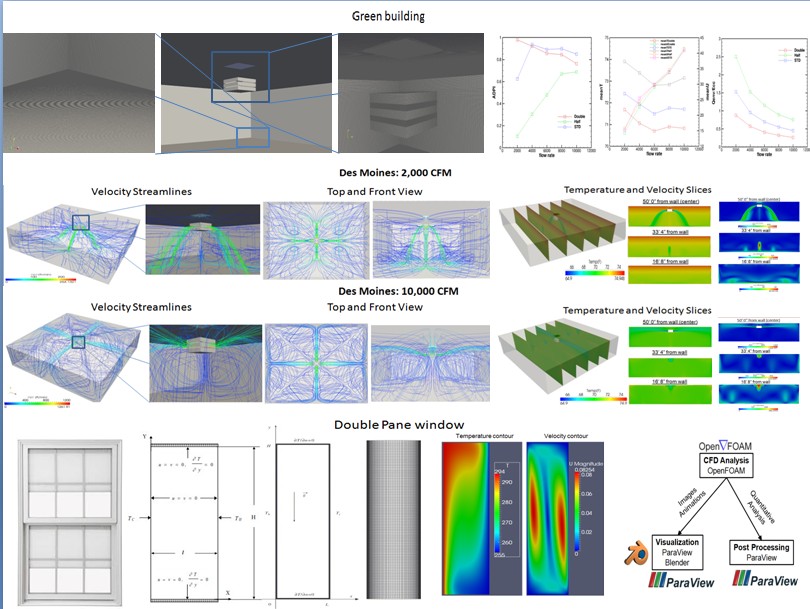
Task: Click the Blender logo icon
Action: (x=638, y=554)
